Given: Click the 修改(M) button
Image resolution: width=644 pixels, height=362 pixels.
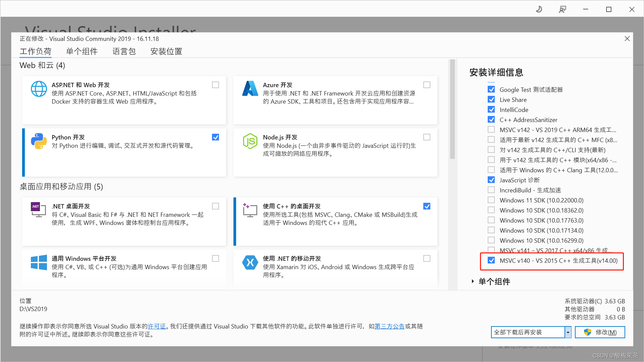Looking at the screenshot, I should tap(600, 332).
